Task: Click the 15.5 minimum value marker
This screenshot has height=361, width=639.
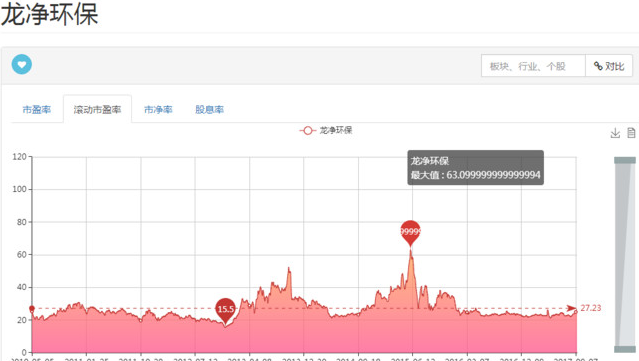Action: (x=225, y=310)
